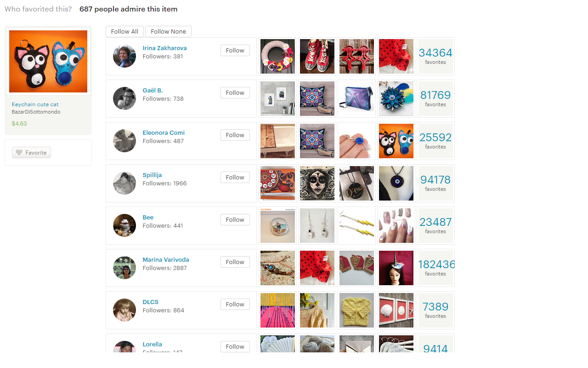Viewport: 588px width, 368px height.
Task: Follow Marina Varivoda
Action: (235, 262)
